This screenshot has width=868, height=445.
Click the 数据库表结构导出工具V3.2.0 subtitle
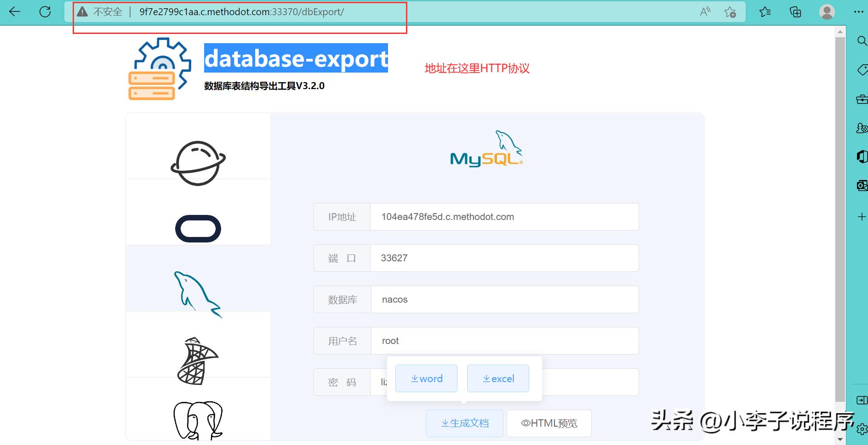264,86
